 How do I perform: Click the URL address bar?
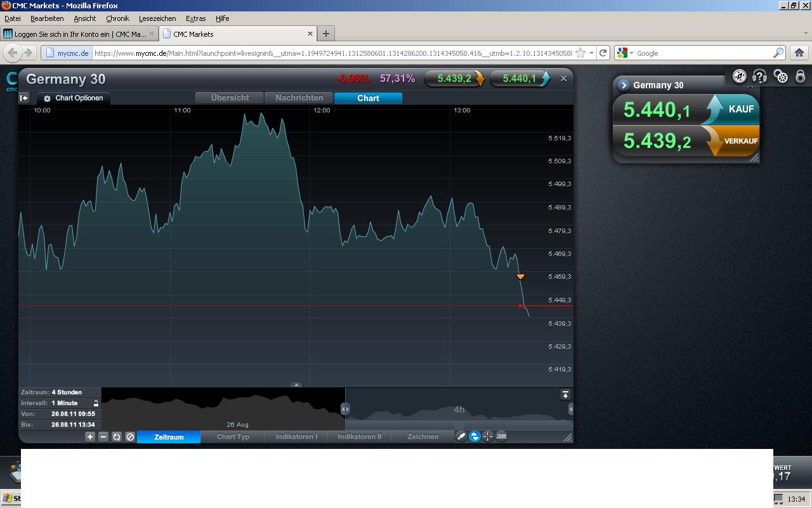pyautogui.click(x=333, y=53)
